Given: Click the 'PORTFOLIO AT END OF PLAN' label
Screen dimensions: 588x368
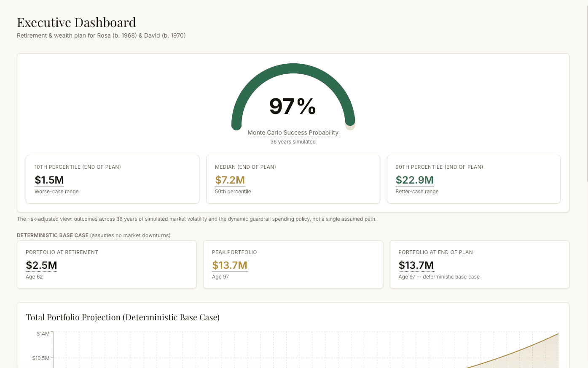Looking at the screenshot, I should click(x=435, y=252).
